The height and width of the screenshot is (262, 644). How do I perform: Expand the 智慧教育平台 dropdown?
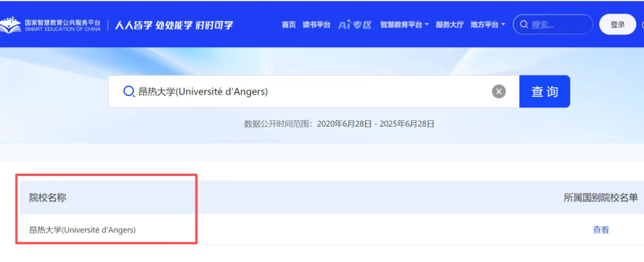click(x=404, y=24)
